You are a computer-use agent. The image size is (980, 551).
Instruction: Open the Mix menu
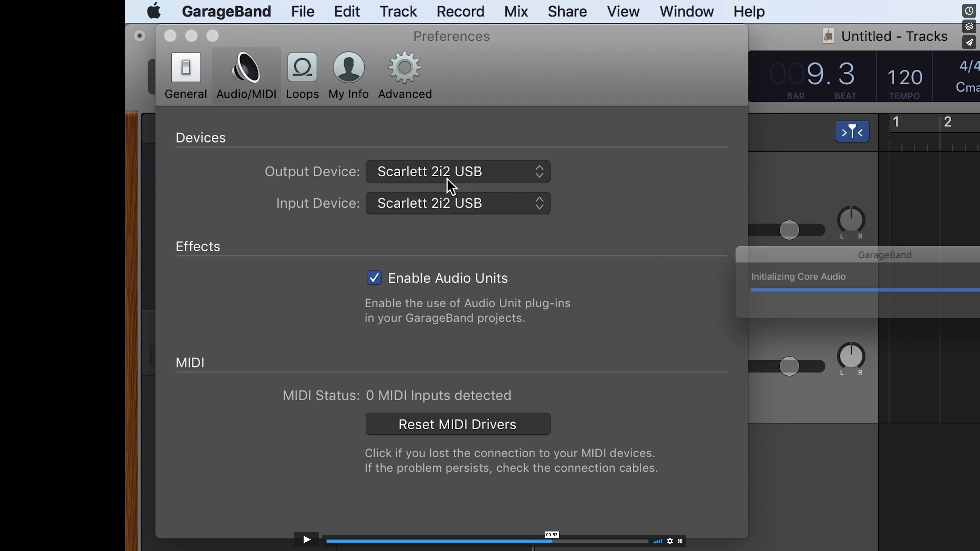click(516, 11)
